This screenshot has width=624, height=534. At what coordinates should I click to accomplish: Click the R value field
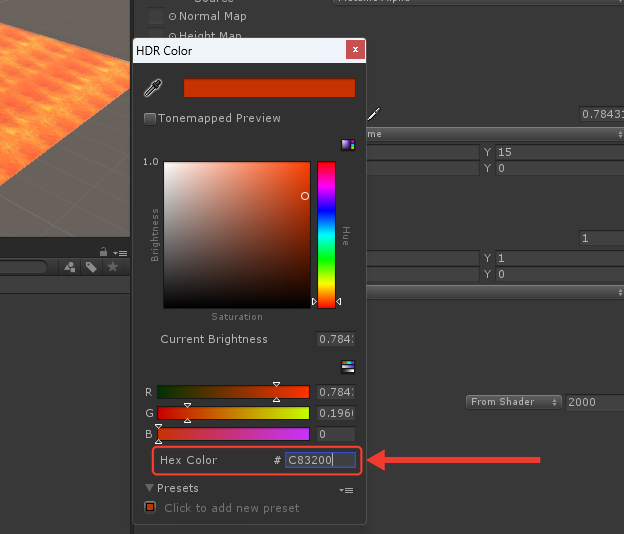(x=336, y=392)
